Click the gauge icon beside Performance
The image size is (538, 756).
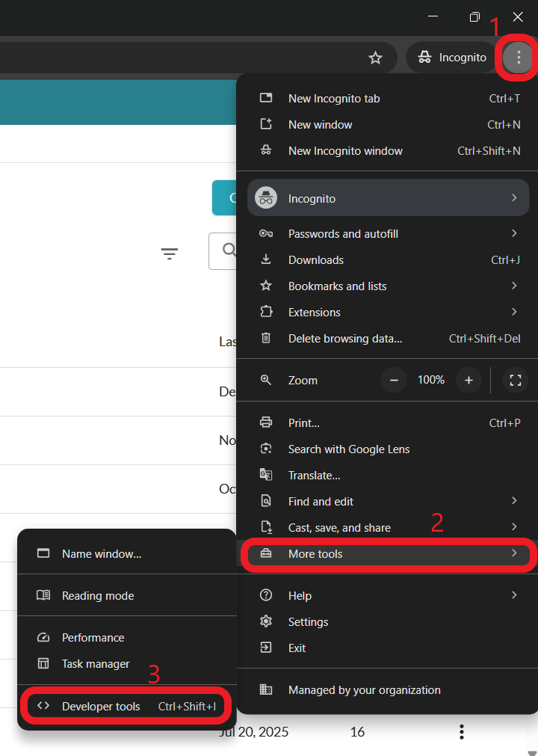43,637
